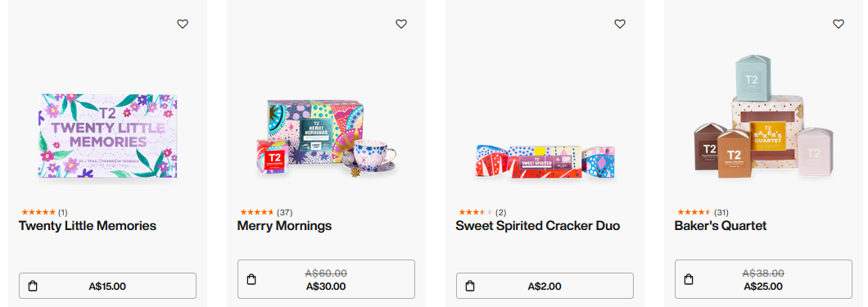This screenshot has height=307, width=868.
Task: View the Twenty Little Memories box image
Action: (107, 136)
